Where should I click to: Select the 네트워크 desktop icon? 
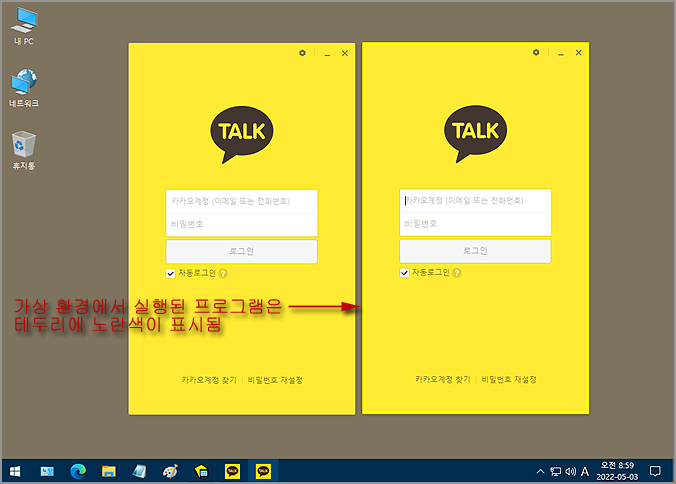tap(24, 88)
